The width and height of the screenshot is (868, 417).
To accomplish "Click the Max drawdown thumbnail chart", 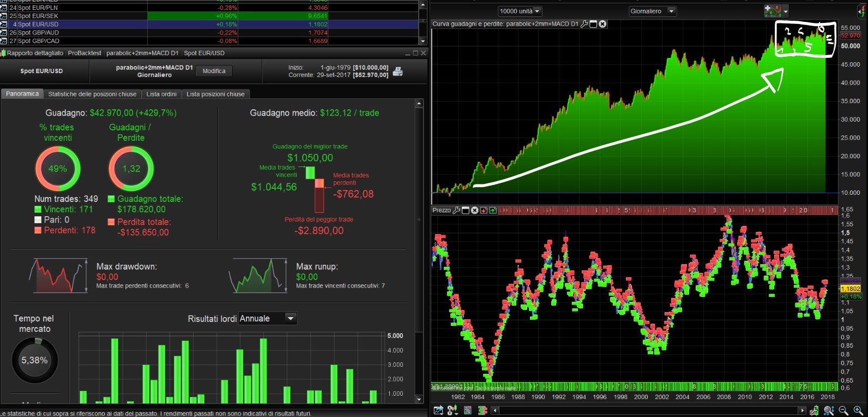I will [x=58, y=276].
